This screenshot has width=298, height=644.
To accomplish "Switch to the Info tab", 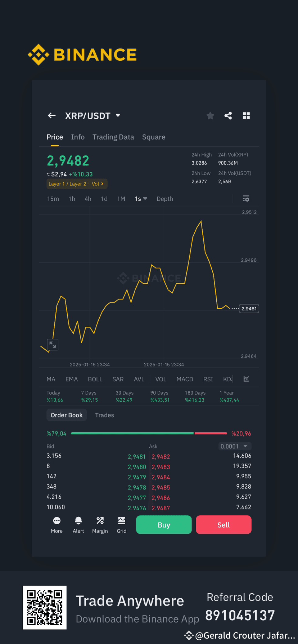I will pyautogui.click(x=78, y=137).
